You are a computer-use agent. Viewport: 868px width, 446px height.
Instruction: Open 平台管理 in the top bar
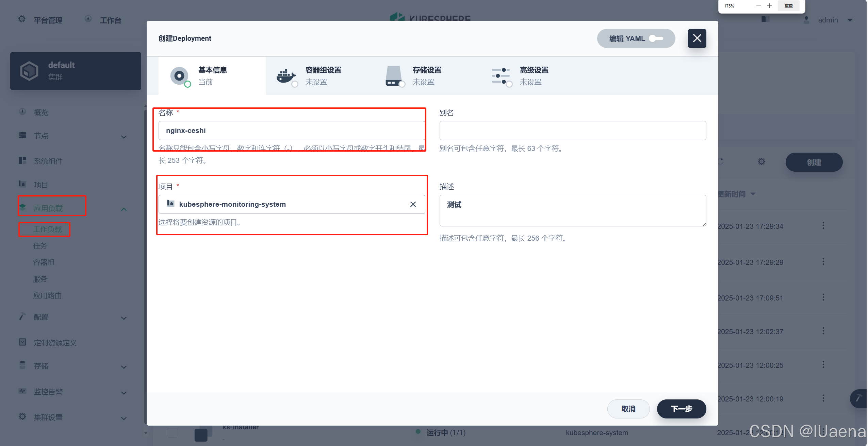coord(48,20)
